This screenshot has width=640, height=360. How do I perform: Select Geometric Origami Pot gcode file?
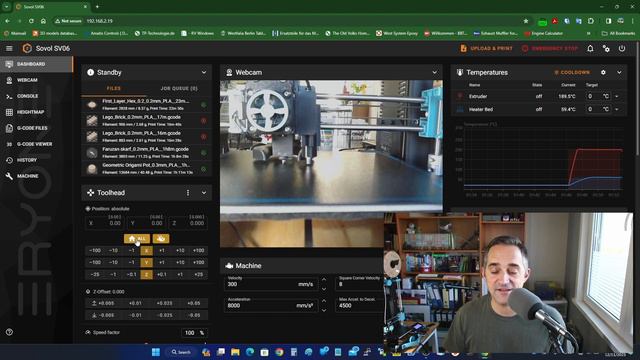147,169
